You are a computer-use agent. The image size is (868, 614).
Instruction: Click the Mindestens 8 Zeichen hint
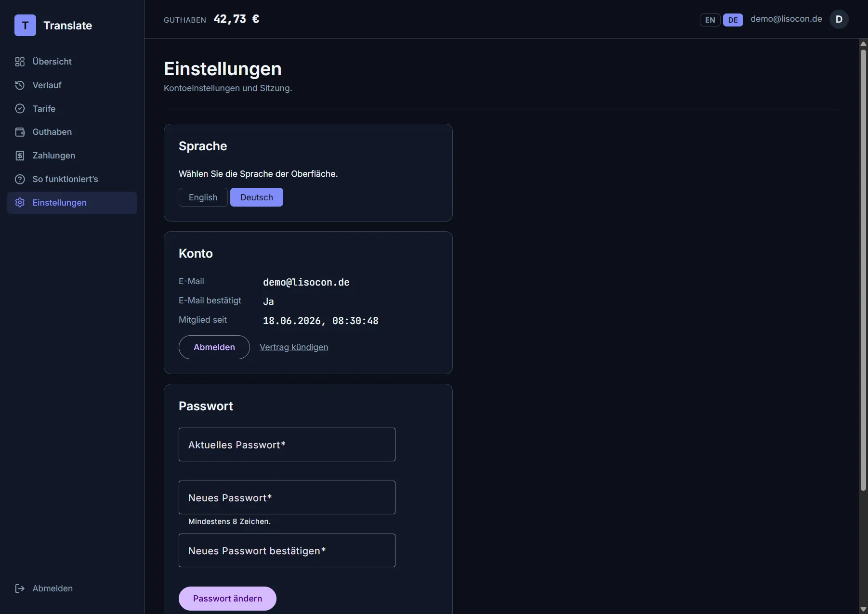229,522
